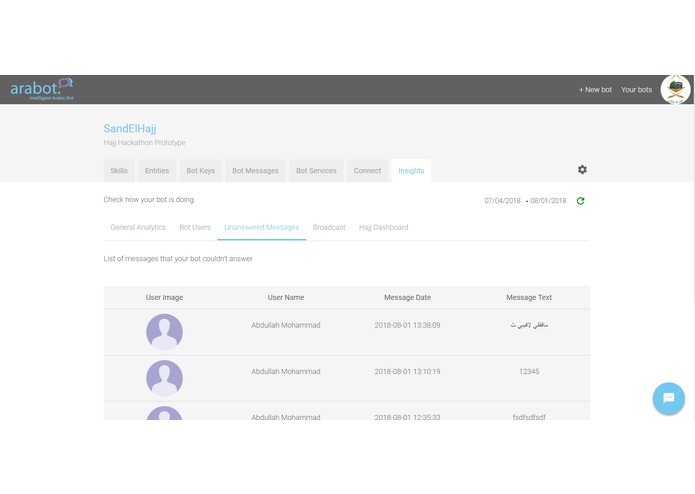695x494 pixels.
Task: Click Abdullah Mohammad in 13:10:19 row
Action: (x=286, y=371)
